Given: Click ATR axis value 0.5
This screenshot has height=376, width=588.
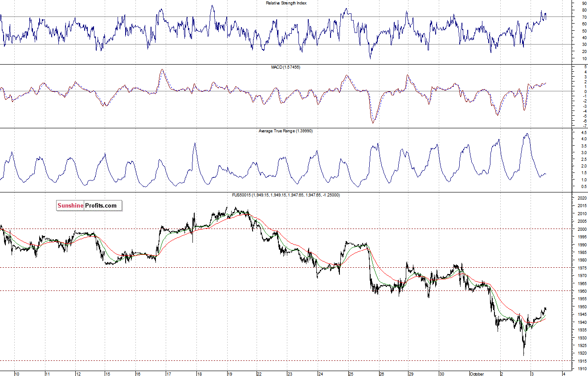Looking at the screenshot, I should (584, 186).
